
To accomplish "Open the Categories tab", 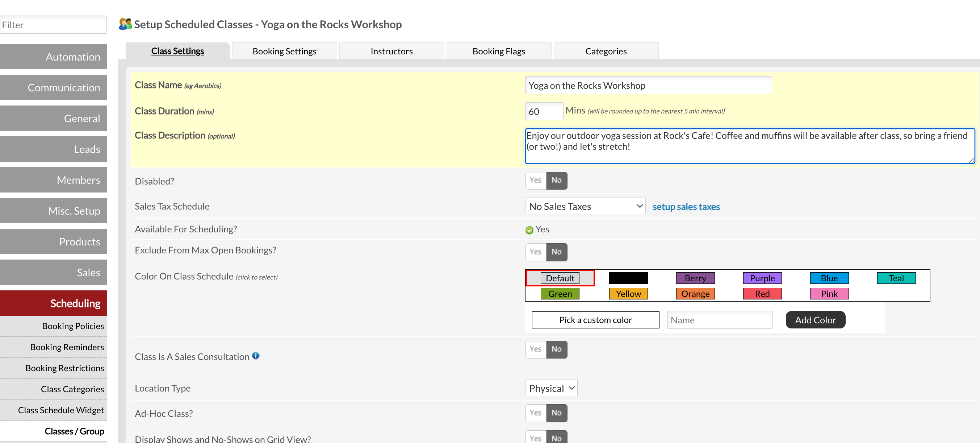I will tap(606, 51).
